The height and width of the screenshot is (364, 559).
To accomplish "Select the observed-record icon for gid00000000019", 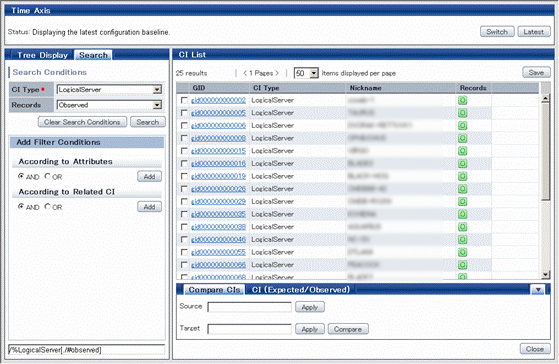I will (462, 176).
